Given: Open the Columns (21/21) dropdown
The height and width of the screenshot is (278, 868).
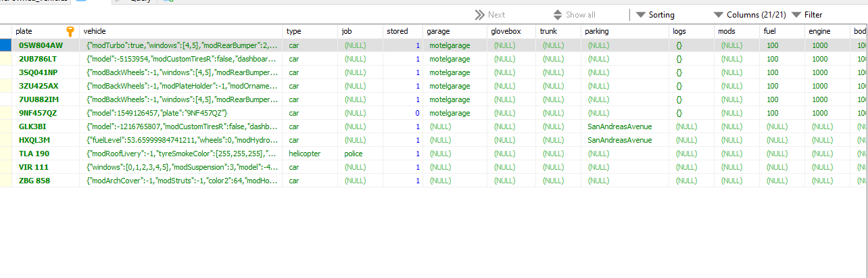Looking at the screenshot, I should (x=748, y=14).
